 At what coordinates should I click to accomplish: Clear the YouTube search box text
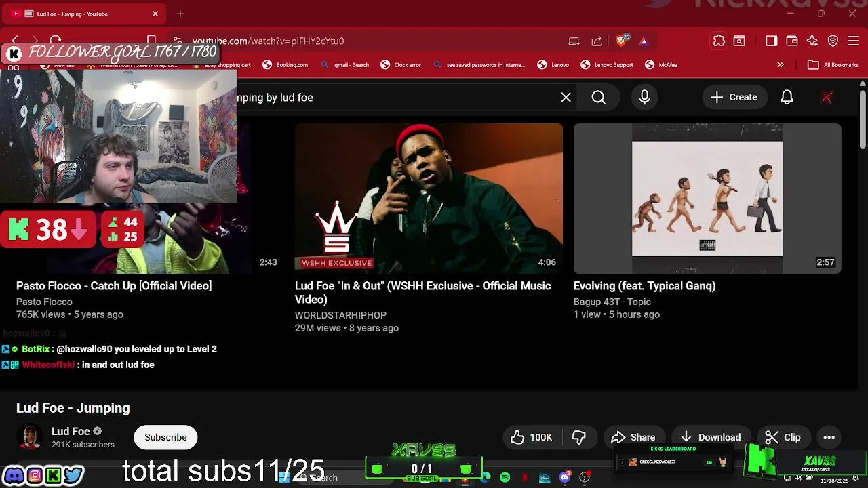pos(566,98)
